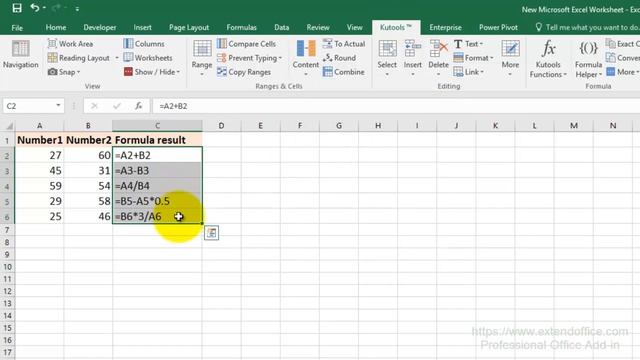The image size is (640, 360).
Task: Select cell with value 60
Action: [x=88, y=155]
